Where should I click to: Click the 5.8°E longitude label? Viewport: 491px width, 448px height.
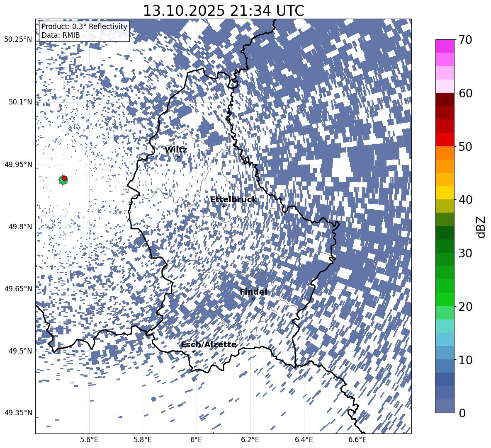tap(143, 440)
